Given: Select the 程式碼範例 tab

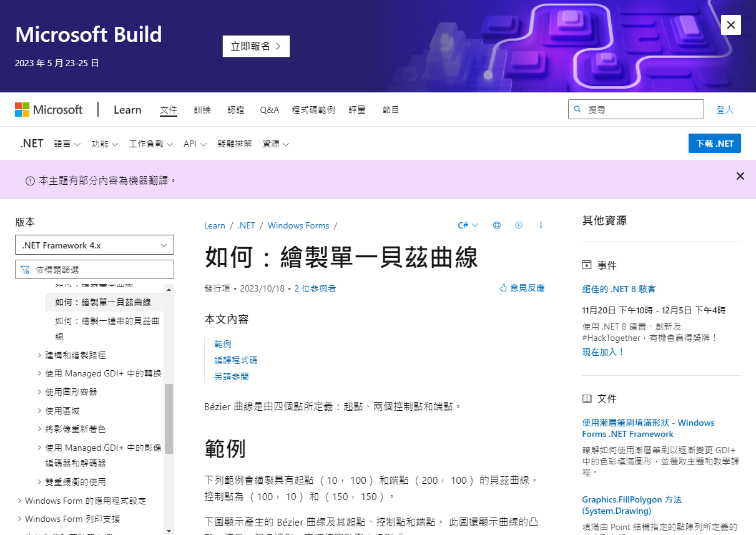Looking at the screenshot, I should 313,110.
